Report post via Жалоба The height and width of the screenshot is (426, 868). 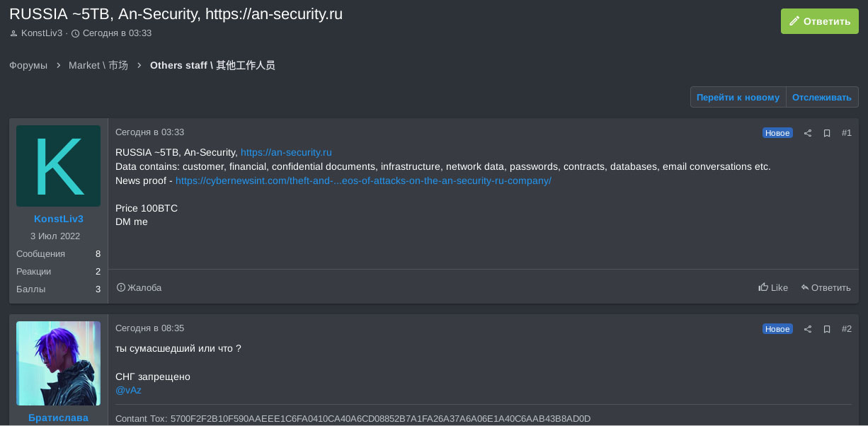139,288
